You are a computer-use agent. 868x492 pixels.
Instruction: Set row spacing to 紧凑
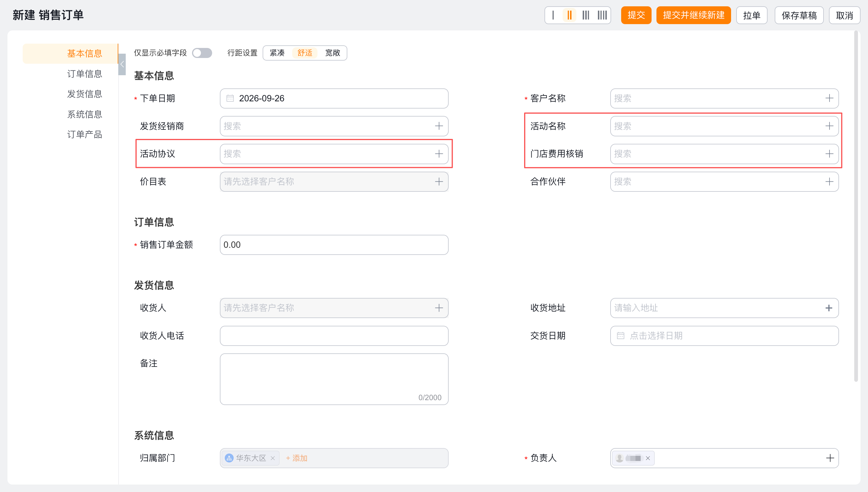(x=277, y=53)
